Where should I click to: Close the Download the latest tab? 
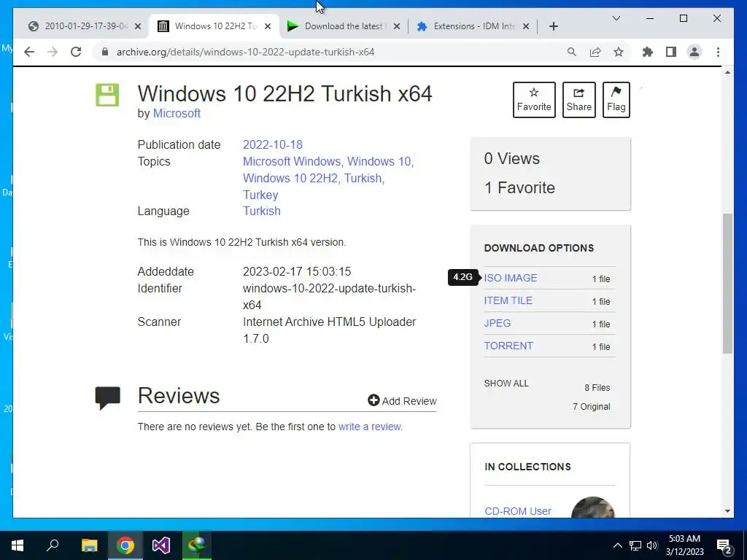coord(396,26)
